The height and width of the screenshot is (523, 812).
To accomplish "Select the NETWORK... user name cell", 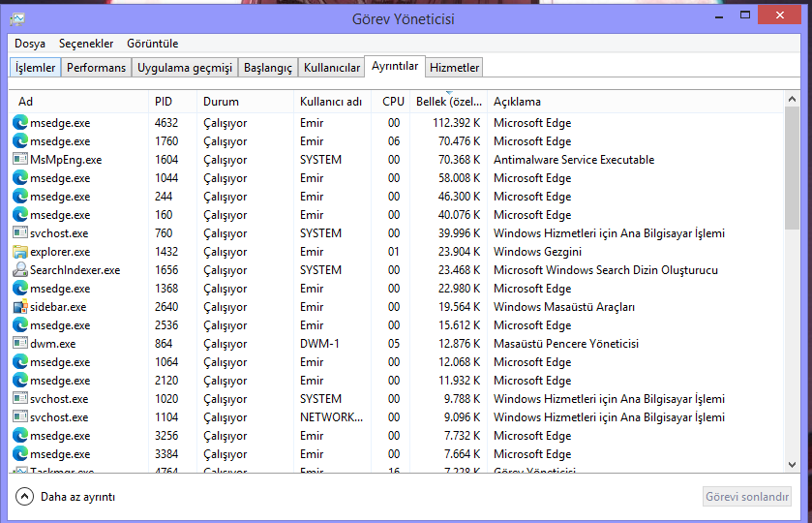I will [x=331, y=417].
